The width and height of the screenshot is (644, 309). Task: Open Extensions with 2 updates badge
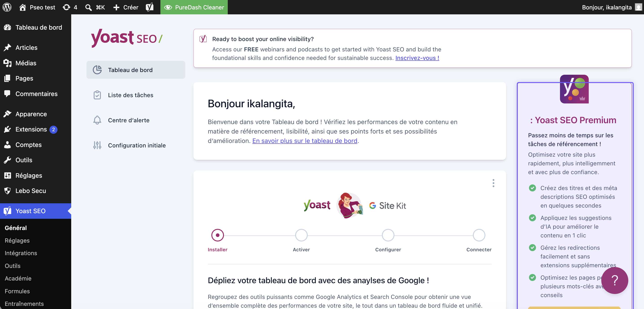pos(35,129)
